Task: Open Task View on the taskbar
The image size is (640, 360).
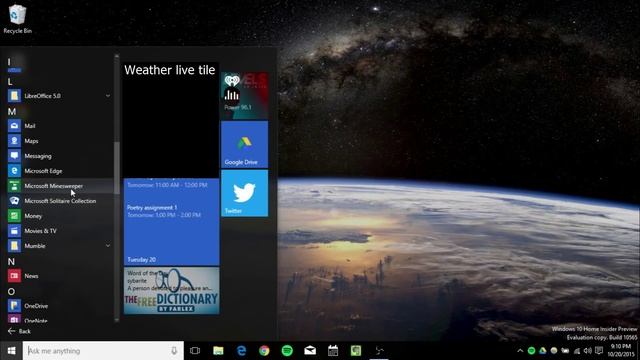Action: 195,351
